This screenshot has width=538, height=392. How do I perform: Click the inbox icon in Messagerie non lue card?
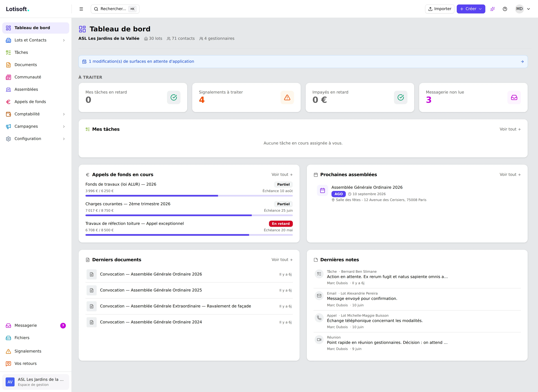coord(514,98)
